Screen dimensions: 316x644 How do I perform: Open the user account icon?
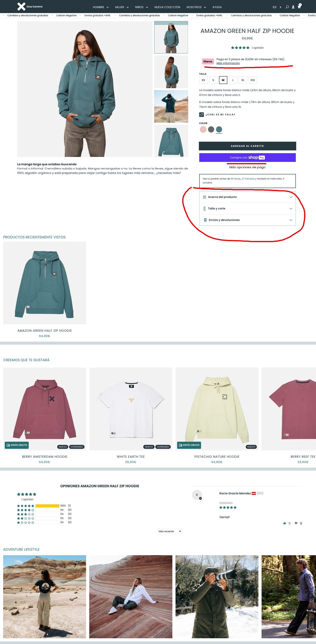click(293, 7)
